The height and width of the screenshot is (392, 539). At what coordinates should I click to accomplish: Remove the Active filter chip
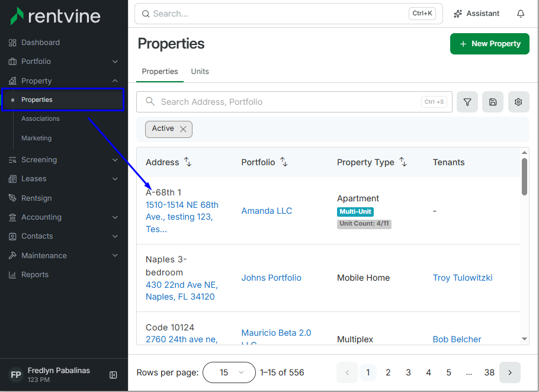183,129
